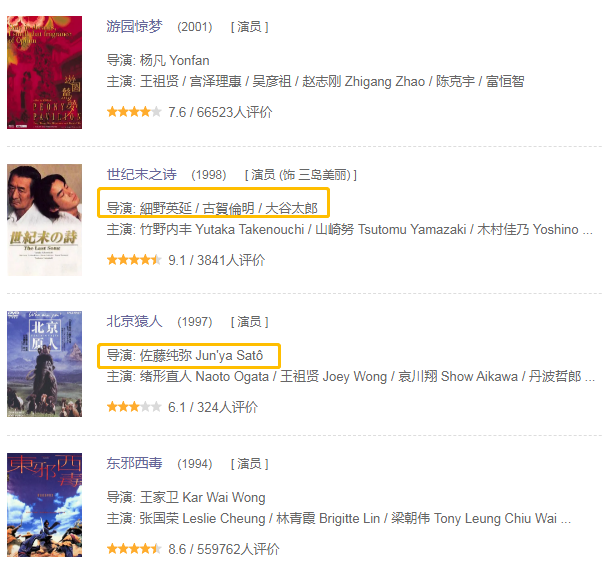
Task: Open the 世纪末之诗 title link
Action: pos(142,175)
